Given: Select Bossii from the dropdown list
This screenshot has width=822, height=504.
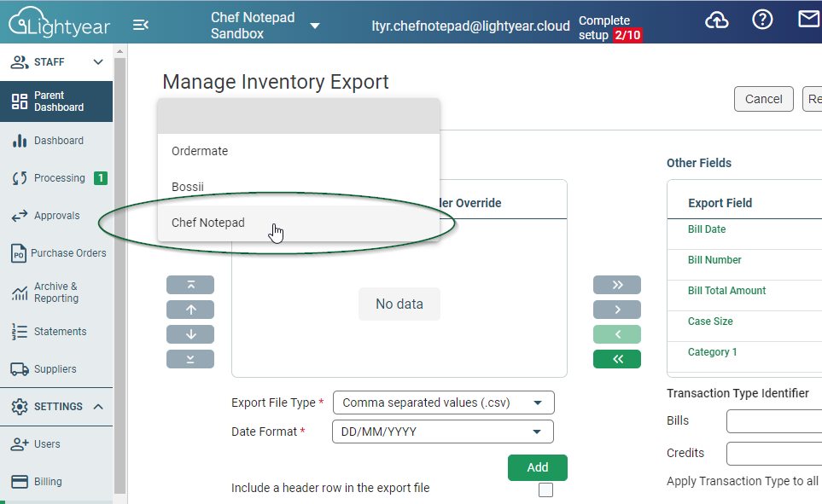Looking at the screenshot, I should (x=298, y=187).
